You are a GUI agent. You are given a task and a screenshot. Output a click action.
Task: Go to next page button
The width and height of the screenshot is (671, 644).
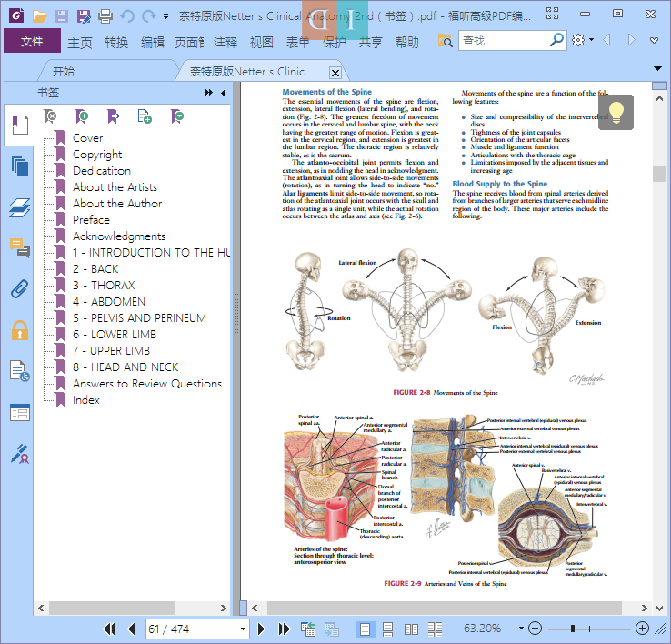pyautogui.click(x=261, y=629)
